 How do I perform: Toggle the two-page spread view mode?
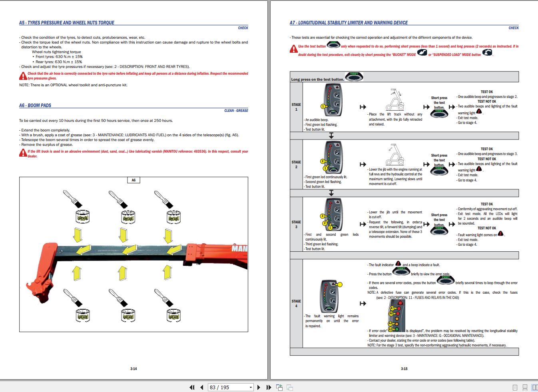pos(535,387)
